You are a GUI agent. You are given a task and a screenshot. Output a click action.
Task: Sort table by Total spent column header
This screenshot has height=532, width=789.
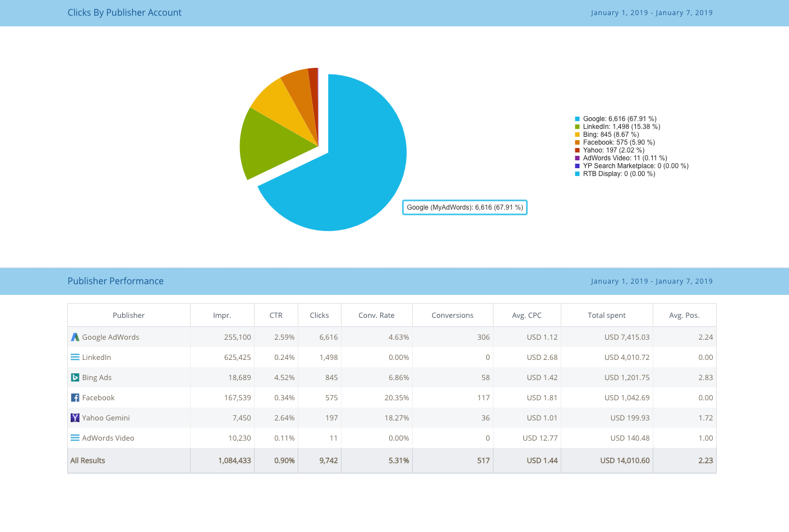pos(607,315)
